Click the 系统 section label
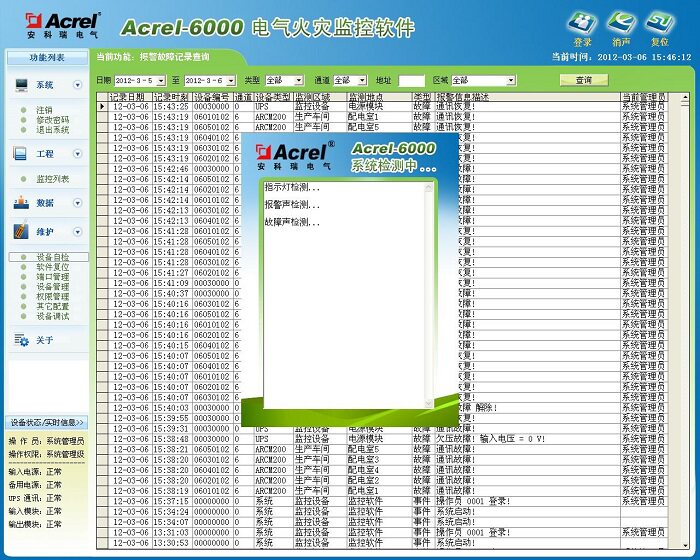Screen dimensions: 700x560 click(45, 85)
